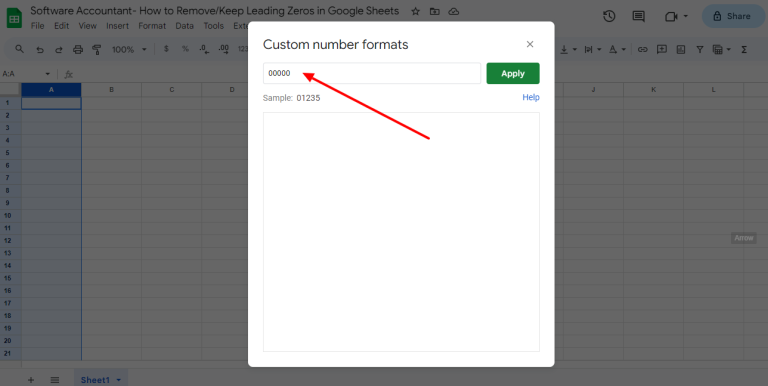Open the Data menu
Image resolution: width=768 pixels, height=386 pixels.
pyautogui.click(x=185, y=26)
